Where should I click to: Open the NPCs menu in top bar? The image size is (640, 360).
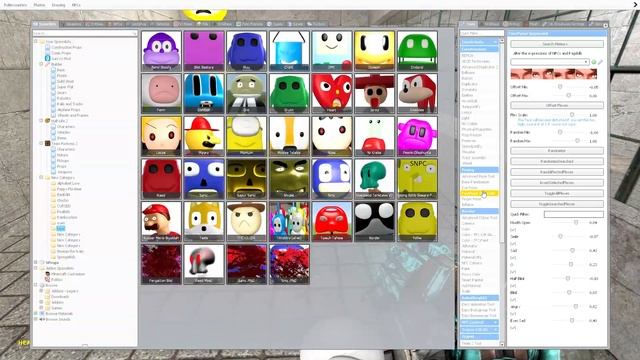click(76, 5)
